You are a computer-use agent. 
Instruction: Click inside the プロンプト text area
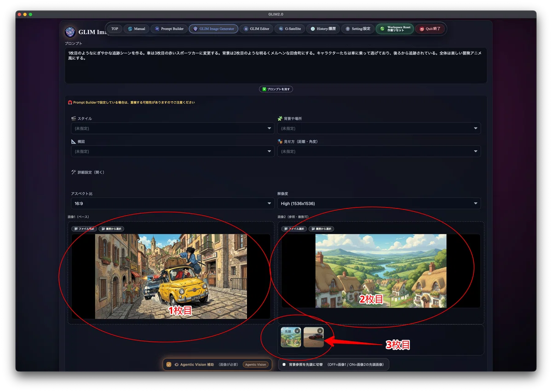tap(276, 65)
